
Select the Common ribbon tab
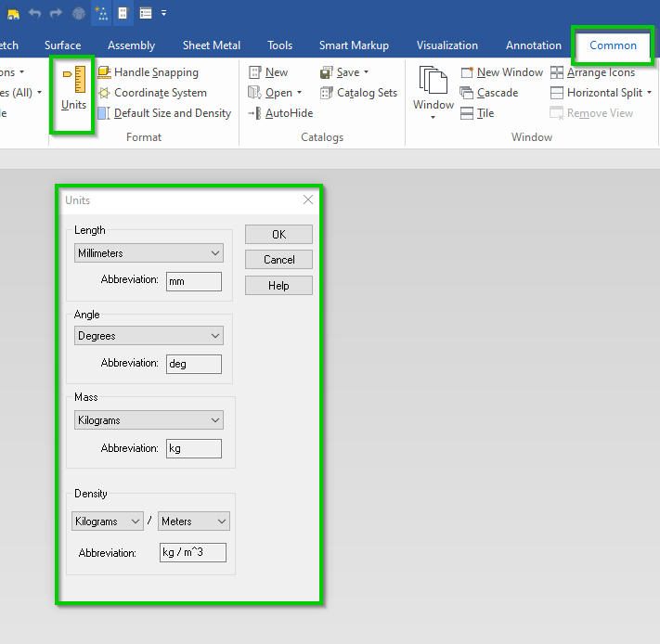coord(613,45)
